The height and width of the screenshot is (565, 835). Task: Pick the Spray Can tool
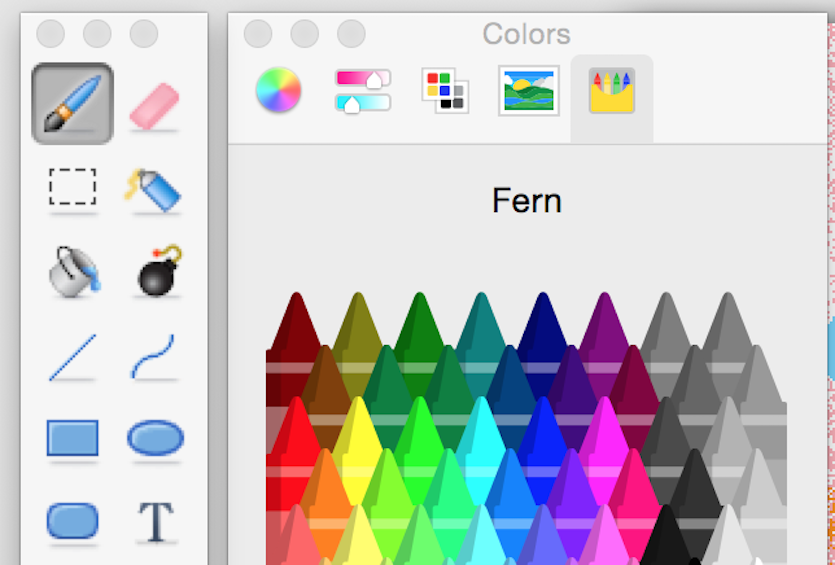click(154, 189)
